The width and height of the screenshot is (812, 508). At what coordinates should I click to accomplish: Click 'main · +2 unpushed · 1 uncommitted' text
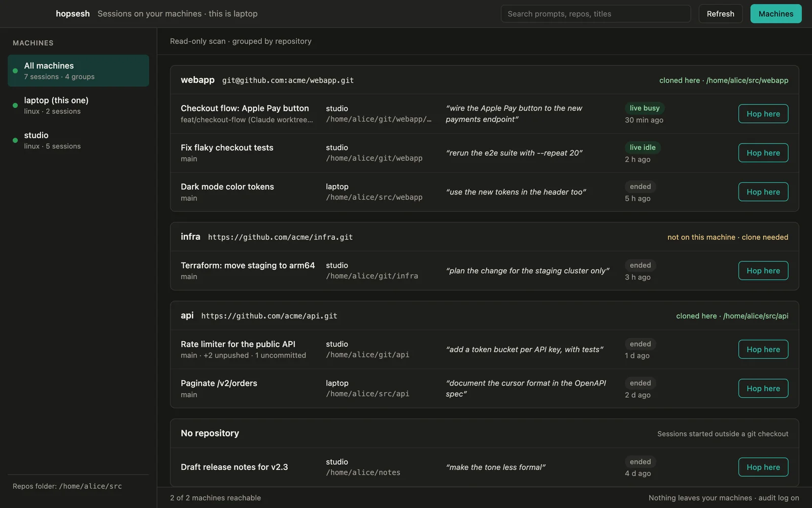coord(243,356)
